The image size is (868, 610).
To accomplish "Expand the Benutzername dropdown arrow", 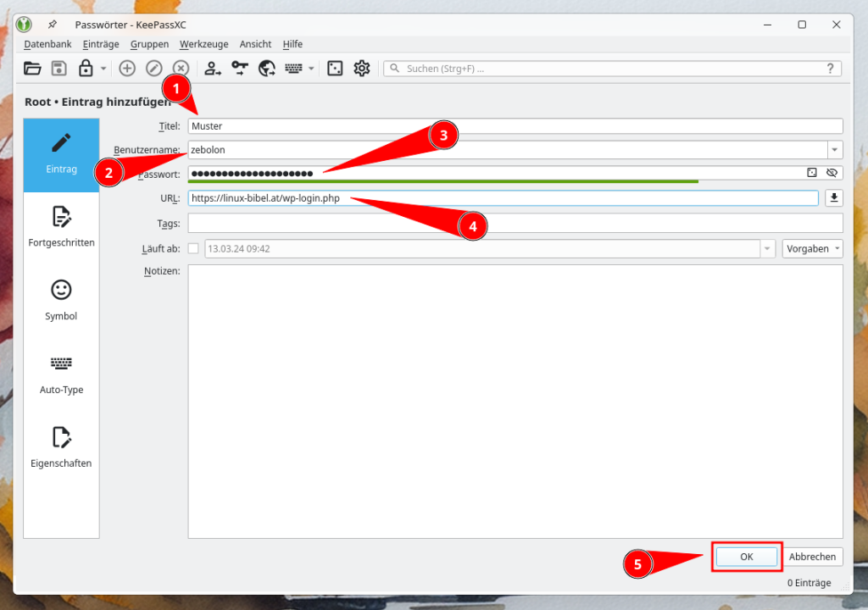I will 835,150.
